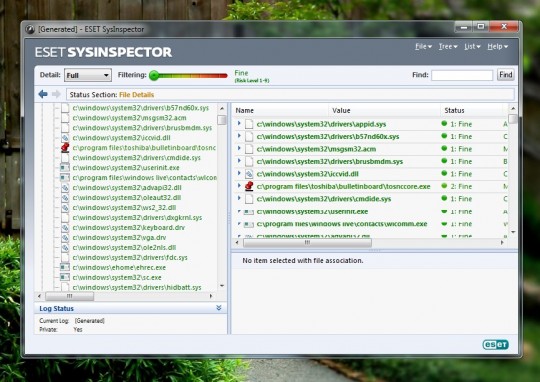Open the Tree menu
Image resolution: width=540 pixels, height=382 pixels.
pos(448,47)
